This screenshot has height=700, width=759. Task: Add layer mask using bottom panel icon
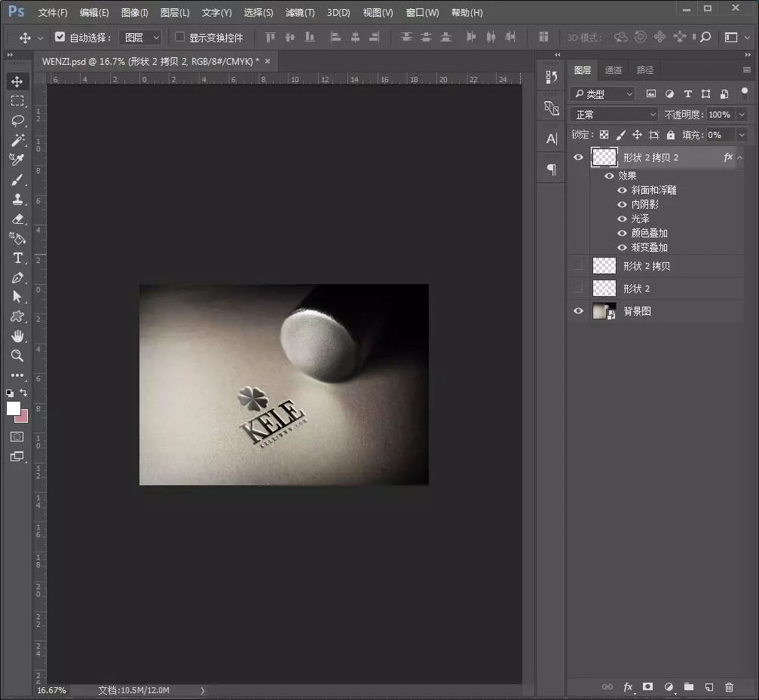pos(647,687)
